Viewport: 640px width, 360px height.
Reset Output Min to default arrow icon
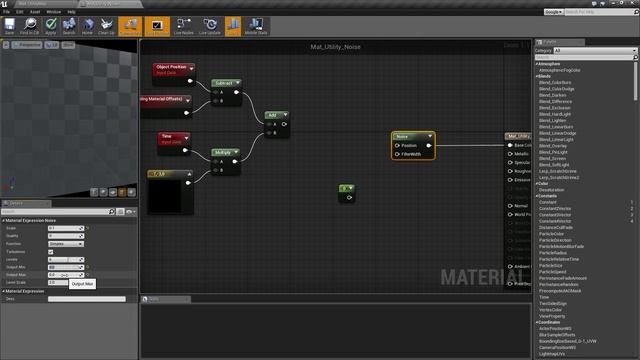(87, 267)
